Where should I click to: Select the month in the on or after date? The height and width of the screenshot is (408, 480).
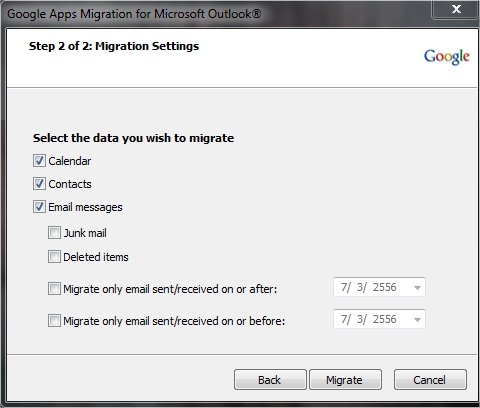344,287
